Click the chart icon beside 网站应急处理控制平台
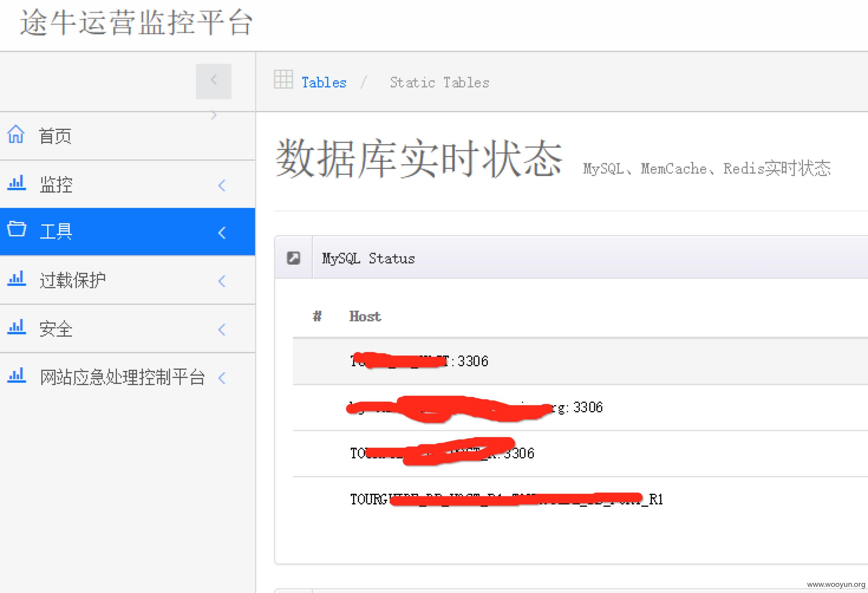The height and width of the screenshot is (593, 868). tap(17, 375)
